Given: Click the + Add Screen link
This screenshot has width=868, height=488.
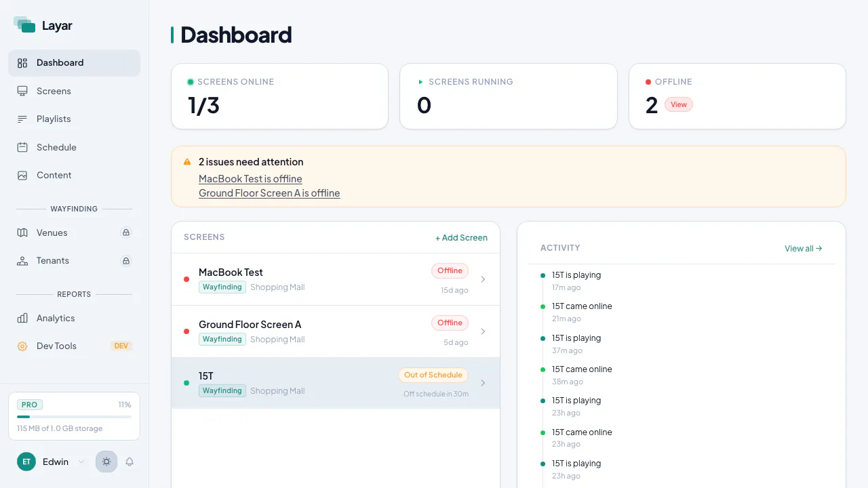Looking at the screenshot, I should pos(461,238).
